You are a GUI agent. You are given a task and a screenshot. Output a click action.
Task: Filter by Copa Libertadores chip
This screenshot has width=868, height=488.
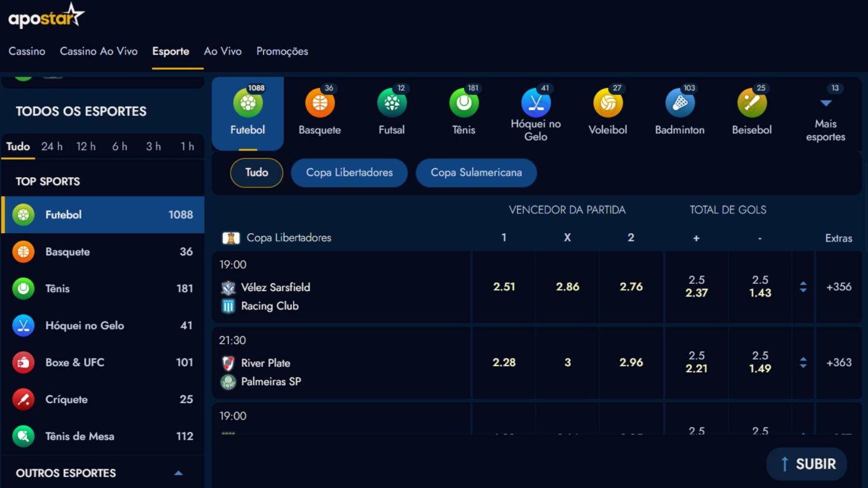point(349,173)
